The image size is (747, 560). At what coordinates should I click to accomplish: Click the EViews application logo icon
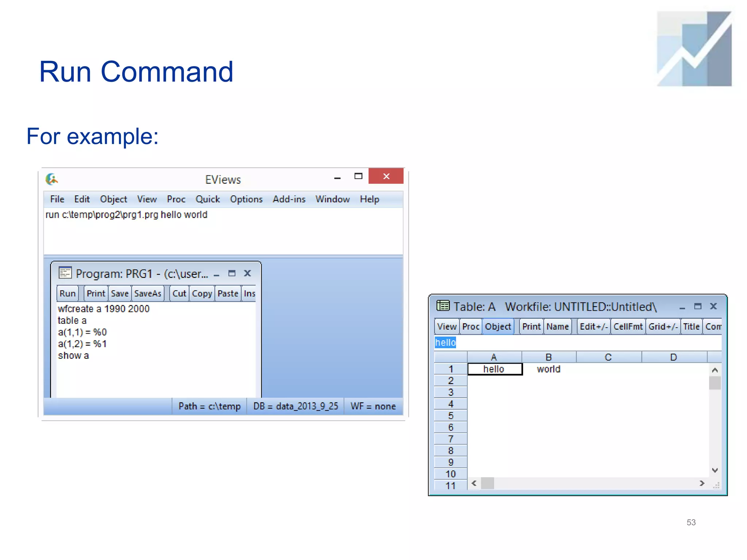[x=52, y=179]
